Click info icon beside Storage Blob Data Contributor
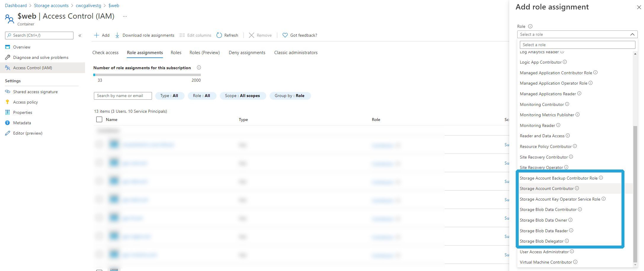 [x=580, y=209]
